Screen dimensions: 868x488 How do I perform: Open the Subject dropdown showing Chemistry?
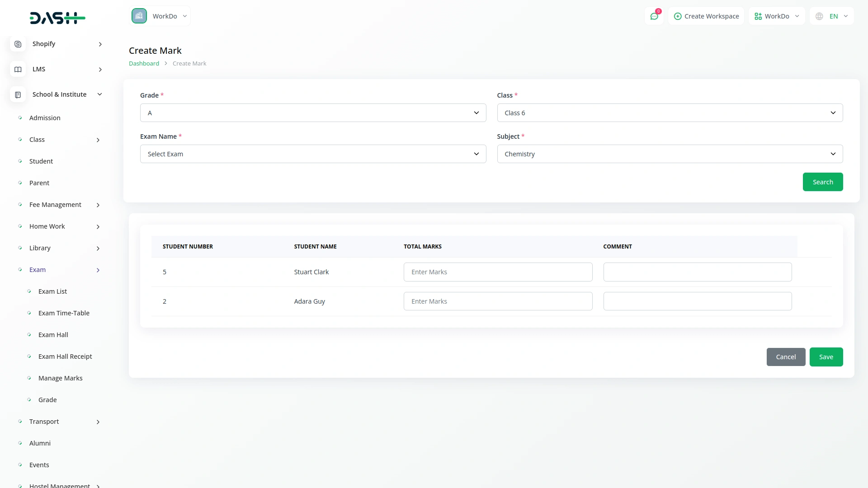point(670,154)
